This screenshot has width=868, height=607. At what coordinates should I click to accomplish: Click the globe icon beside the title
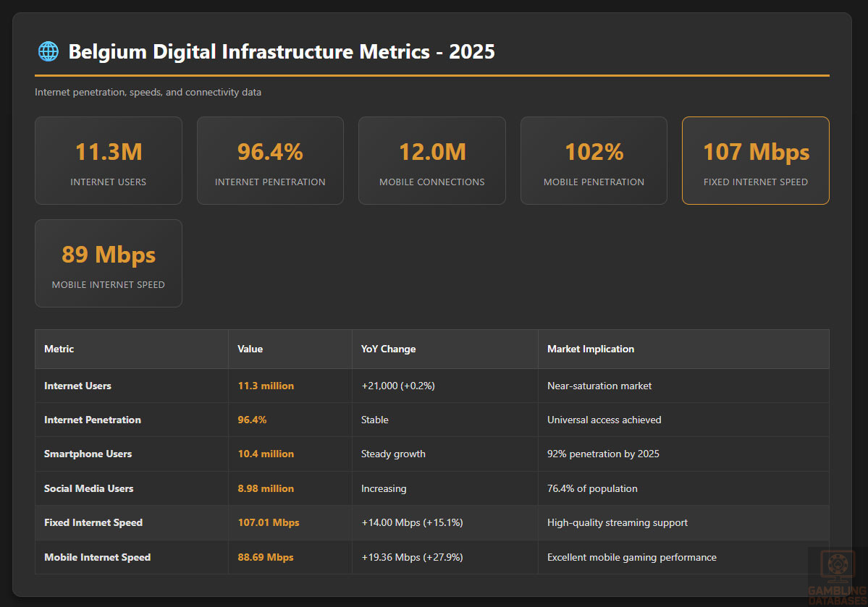[48, 51]
